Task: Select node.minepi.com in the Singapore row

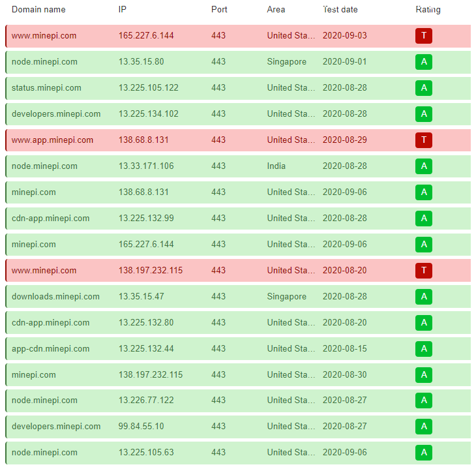Action: point(44,62)
